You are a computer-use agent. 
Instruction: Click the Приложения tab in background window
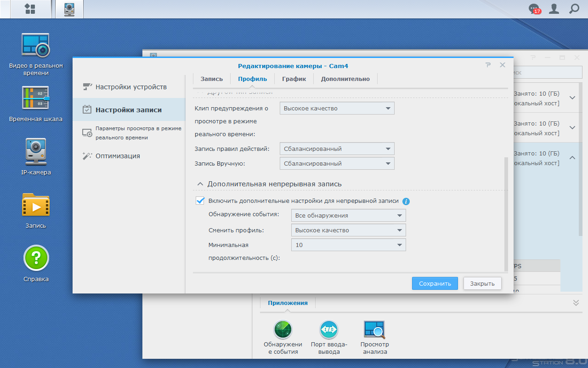288,303
